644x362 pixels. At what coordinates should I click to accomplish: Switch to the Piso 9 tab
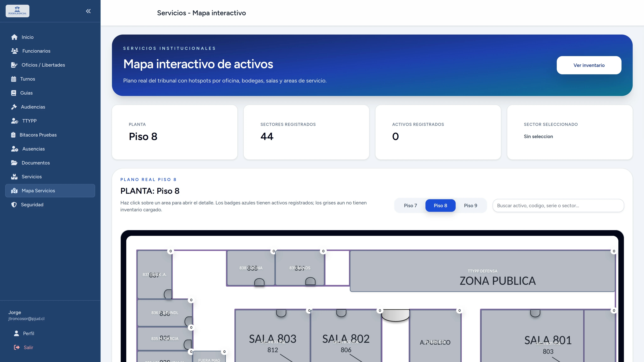(x=470, y=205)
